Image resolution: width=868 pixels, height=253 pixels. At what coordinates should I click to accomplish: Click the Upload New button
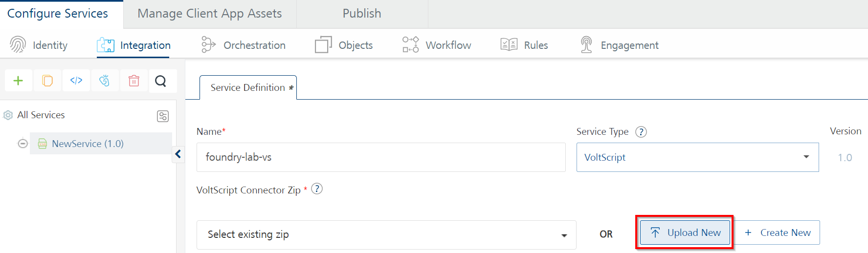pyautogui.click(x=685, y=232)
